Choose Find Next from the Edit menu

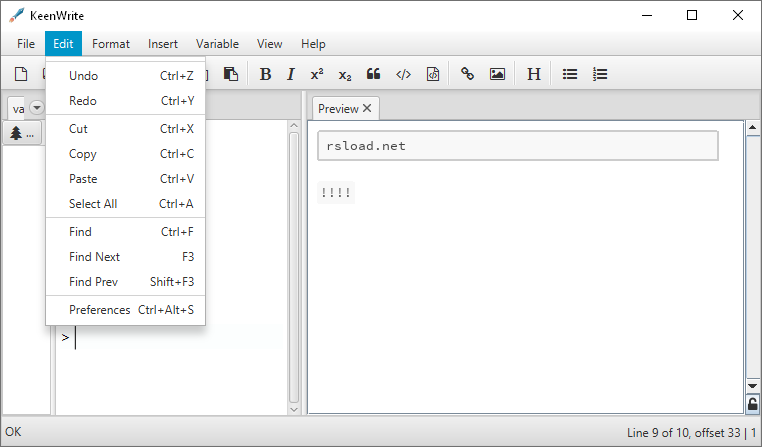125,257
